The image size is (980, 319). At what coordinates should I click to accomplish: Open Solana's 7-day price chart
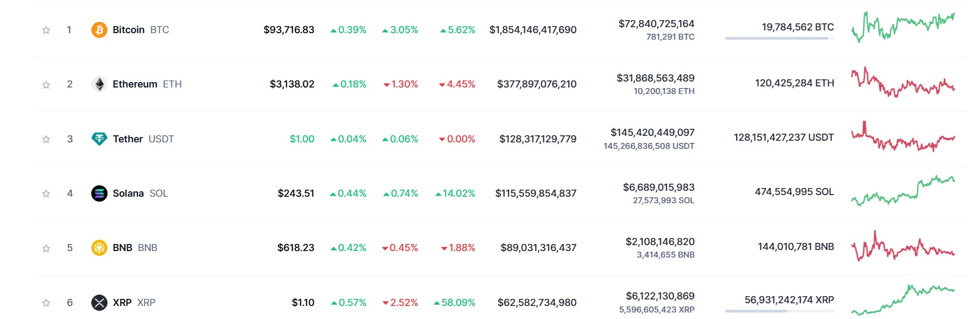903,191
